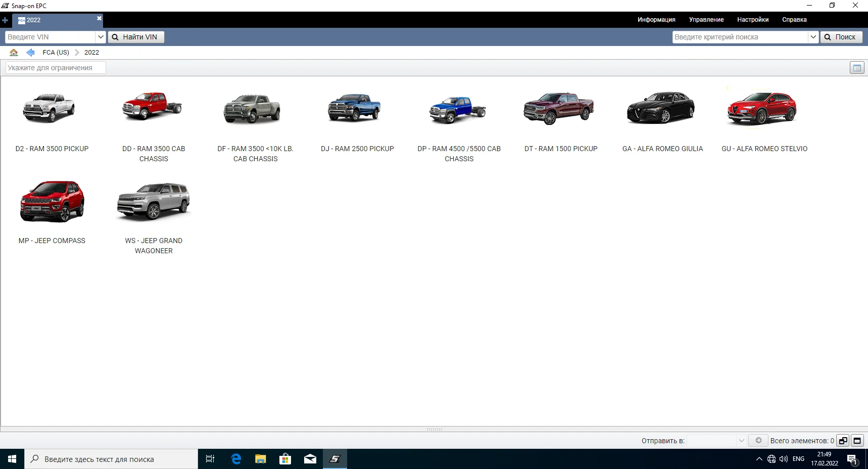Open FCA (US) breadcrumb link

pyautogui.click(x=56, y=52)
